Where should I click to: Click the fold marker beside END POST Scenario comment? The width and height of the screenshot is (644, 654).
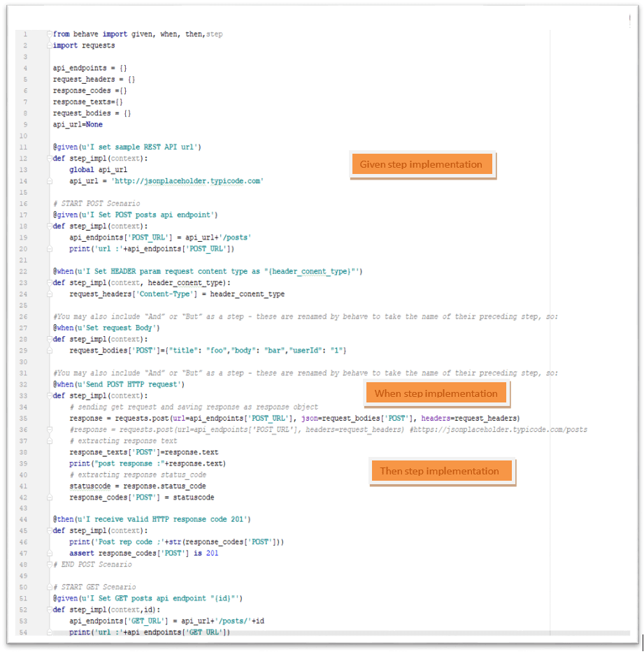49,565
